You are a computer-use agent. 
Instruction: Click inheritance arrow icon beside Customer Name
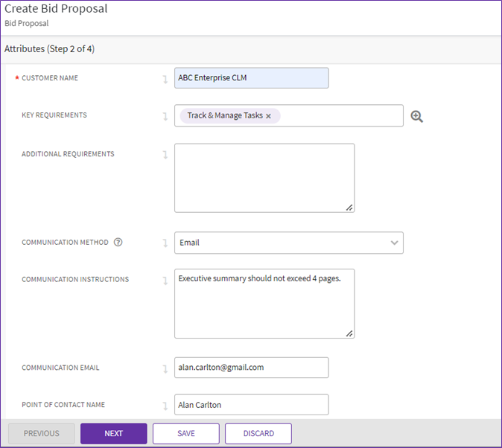pyautogui.click(x=165, y=79)
